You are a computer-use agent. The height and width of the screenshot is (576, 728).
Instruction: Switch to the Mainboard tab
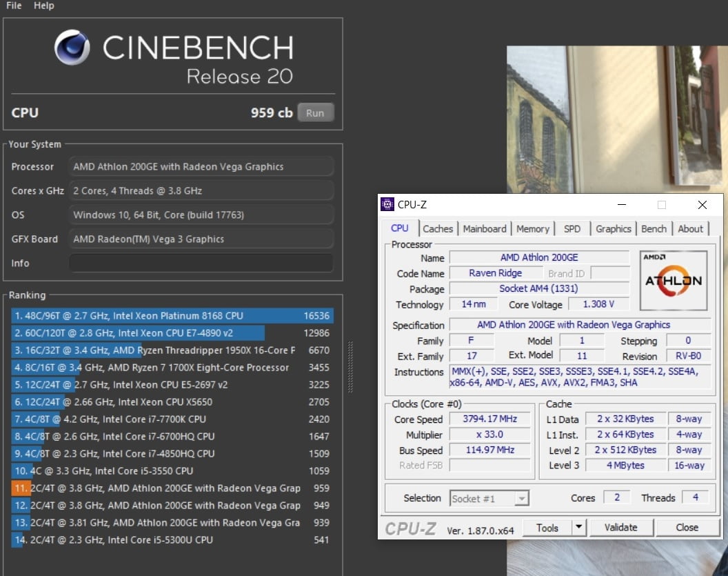pyautogui.click(x=485, y=229)
